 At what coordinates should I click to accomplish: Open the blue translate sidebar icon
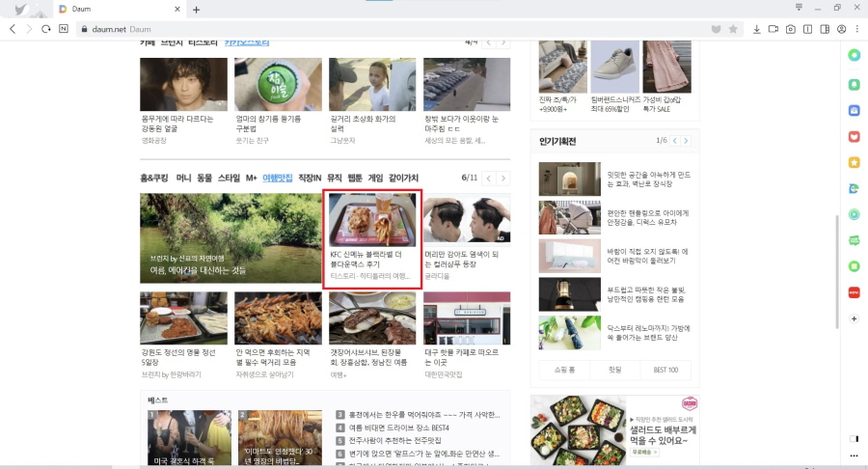point(854,188)
